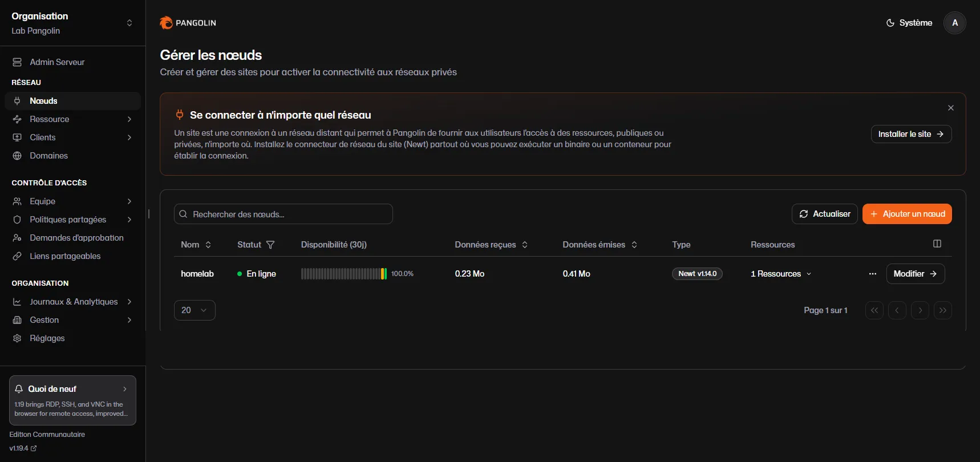Open the three-dots menu for homelab row

[873, 274]
